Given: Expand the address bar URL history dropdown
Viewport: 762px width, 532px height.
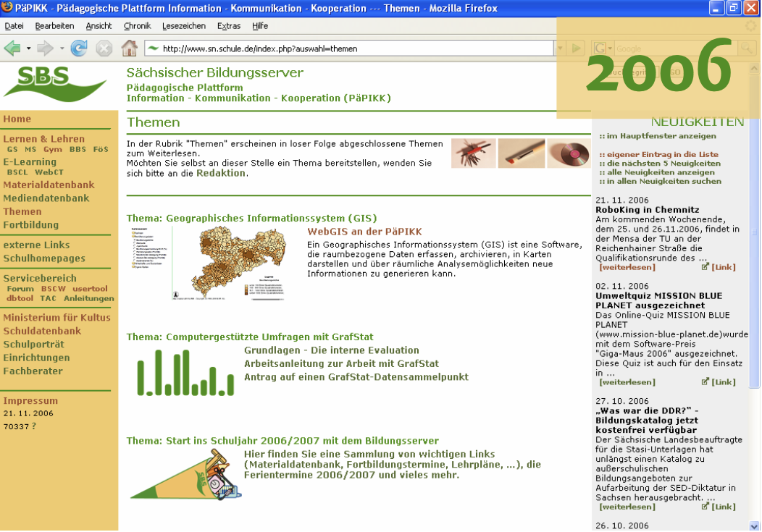Looking at the screenshot, I should pos(560,48).
